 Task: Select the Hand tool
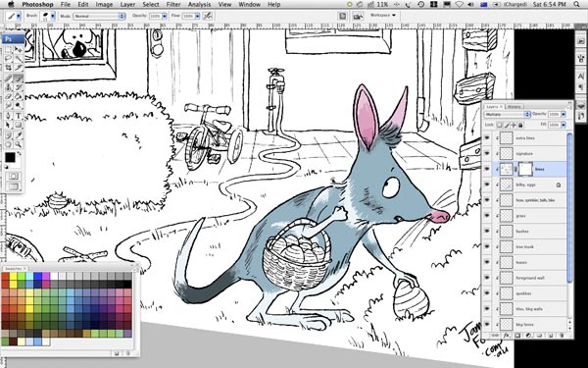8,144
